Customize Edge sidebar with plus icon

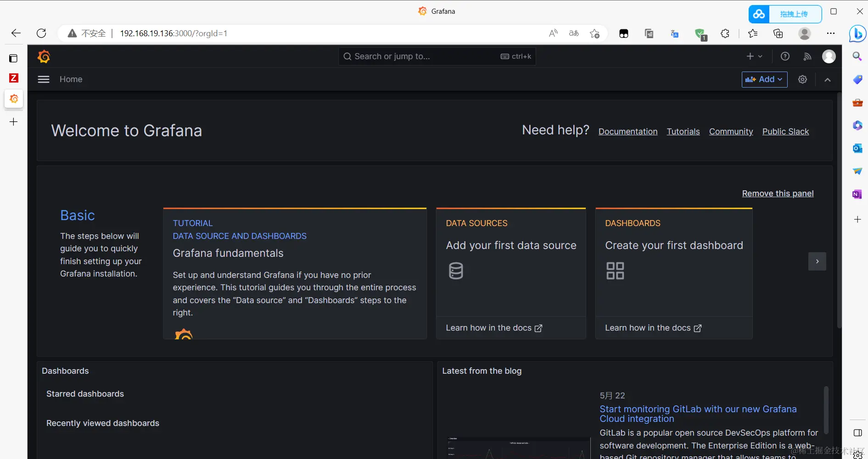pyautogui.click(x=857, y=220)
